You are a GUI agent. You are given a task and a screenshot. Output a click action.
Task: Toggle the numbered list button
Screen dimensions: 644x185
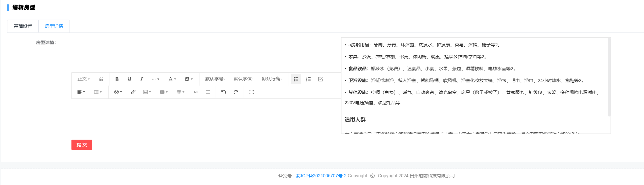308,79
